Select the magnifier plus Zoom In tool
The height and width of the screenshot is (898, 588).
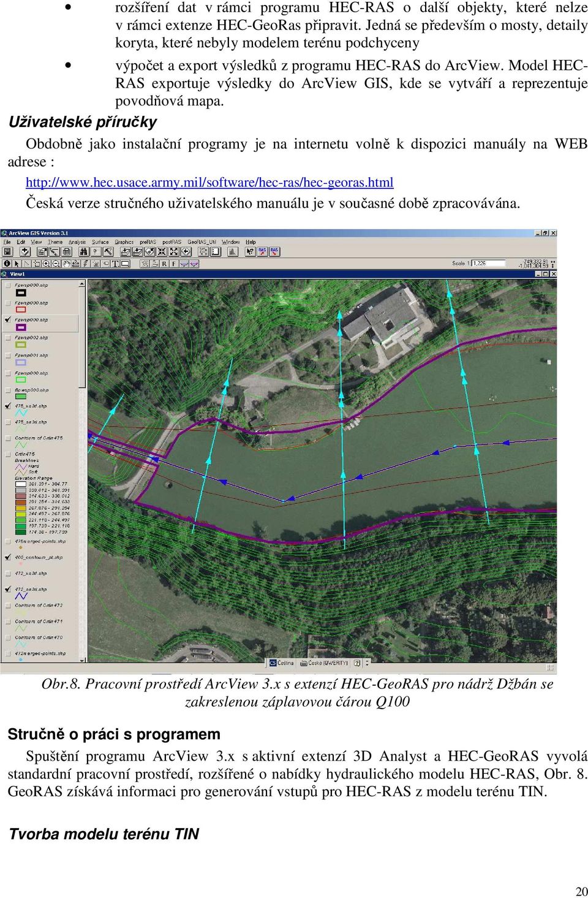click(46, 264)
